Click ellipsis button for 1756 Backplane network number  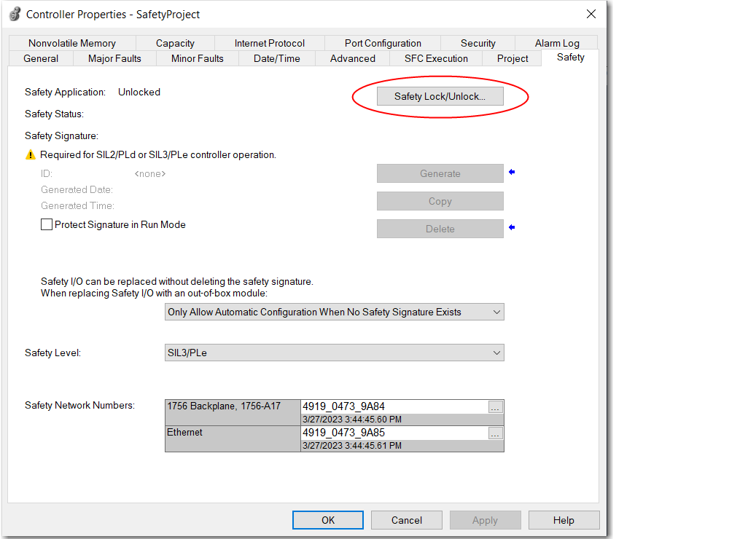tap(495, 407)
